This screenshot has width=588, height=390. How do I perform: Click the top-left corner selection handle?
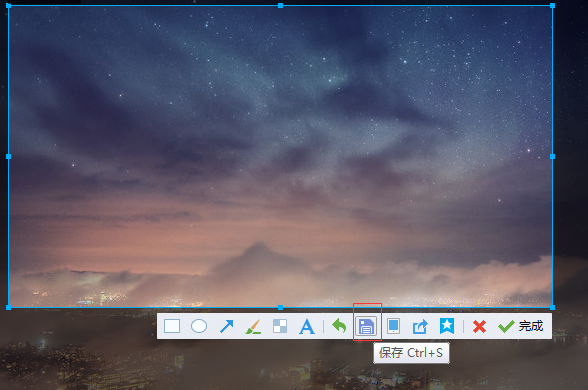point(8,6)
